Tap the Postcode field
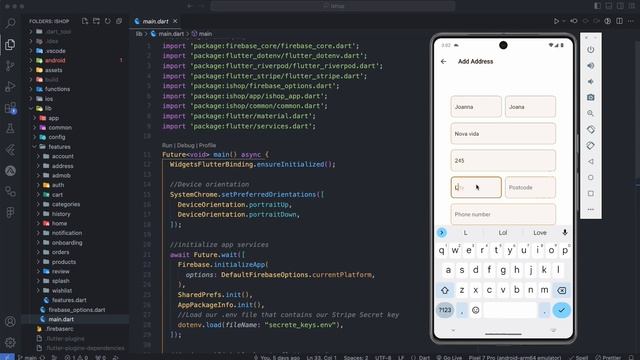This screenshot has width=640, height=360. [530, 187]
